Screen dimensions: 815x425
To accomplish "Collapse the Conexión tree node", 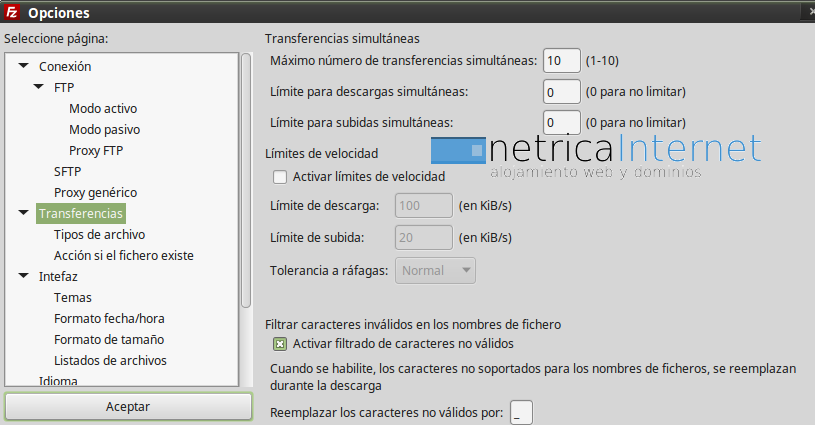I will [23, 66].
